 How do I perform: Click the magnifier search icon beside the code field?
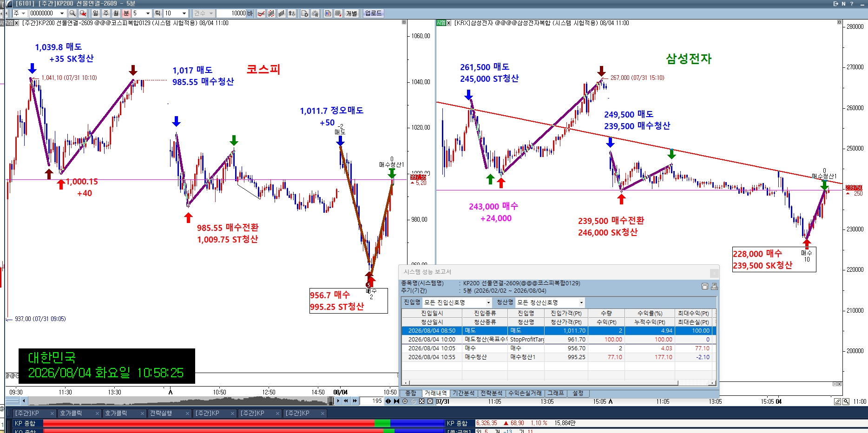point(72,13)
